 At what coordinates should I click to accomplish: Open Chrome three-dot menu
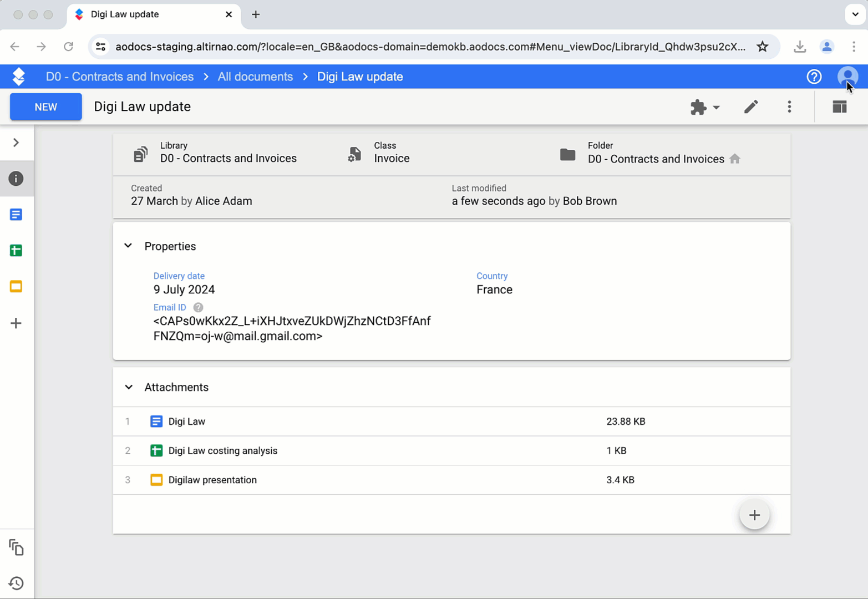pyautogui.click(x=854, y=47)
